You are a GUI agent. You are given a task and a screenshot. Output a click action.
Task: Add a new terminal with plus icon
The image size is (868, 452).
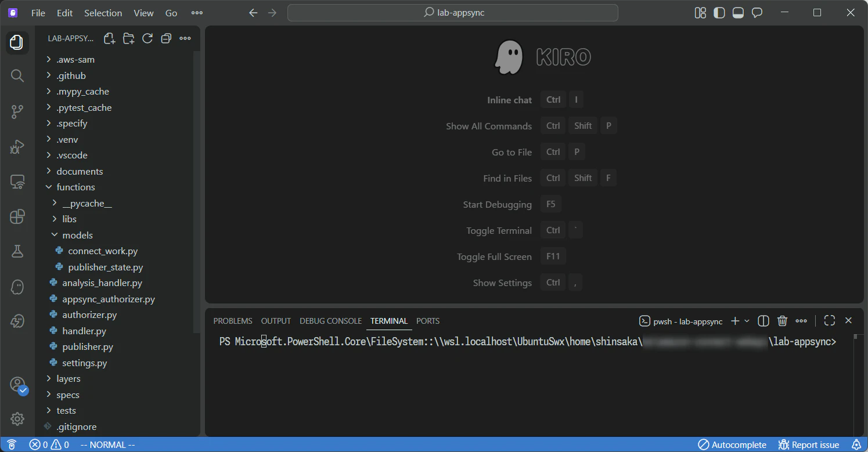coord(735,321)
